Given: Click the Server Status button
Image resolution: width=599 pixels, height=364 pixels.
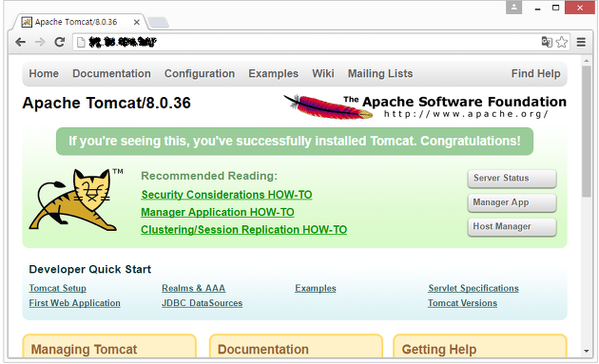Looking at the screenshot, I should (512, 179).
